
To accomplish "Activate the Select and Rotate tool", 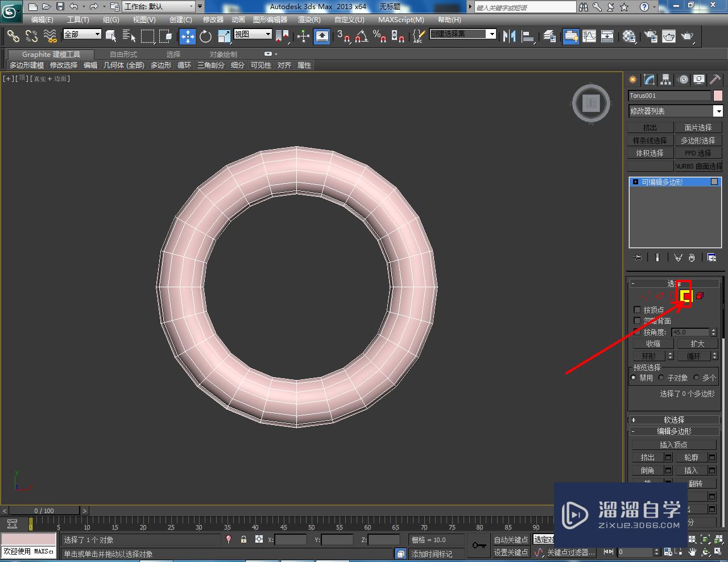I will click(205, 36).
